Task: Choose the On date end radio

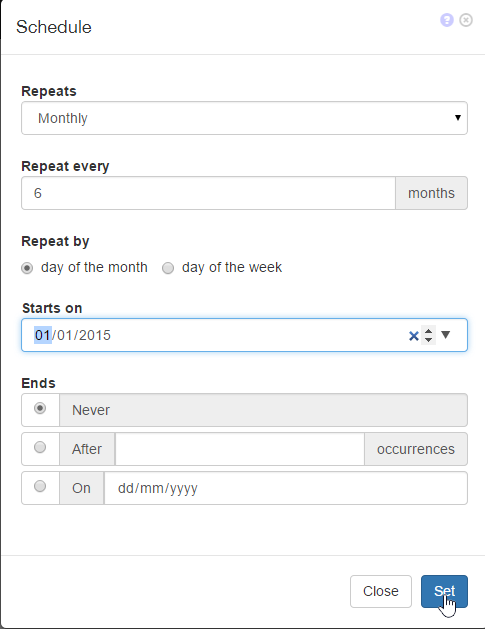Action: 40,486
